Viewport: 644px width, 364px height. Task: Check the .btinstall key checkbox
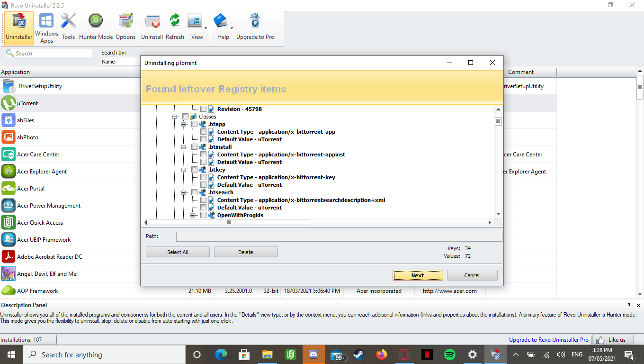click(x=194, y=147)
